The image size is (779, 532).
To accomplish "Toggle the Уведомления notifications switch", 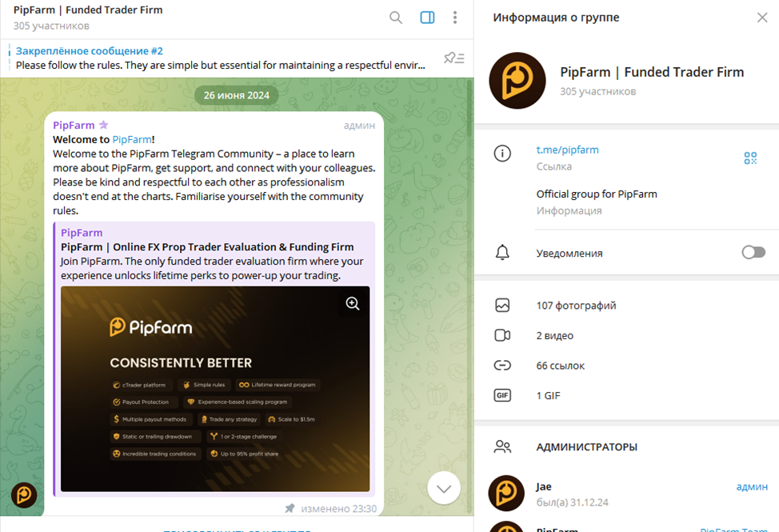I will 753,253.
